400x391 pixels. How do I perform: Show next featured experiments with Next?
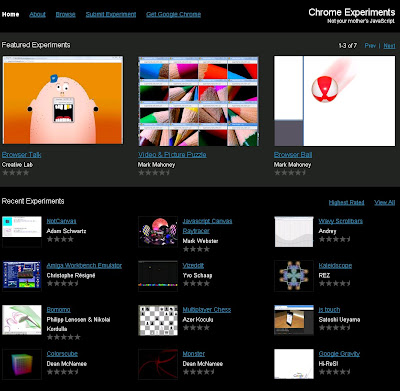pos(389,46)
